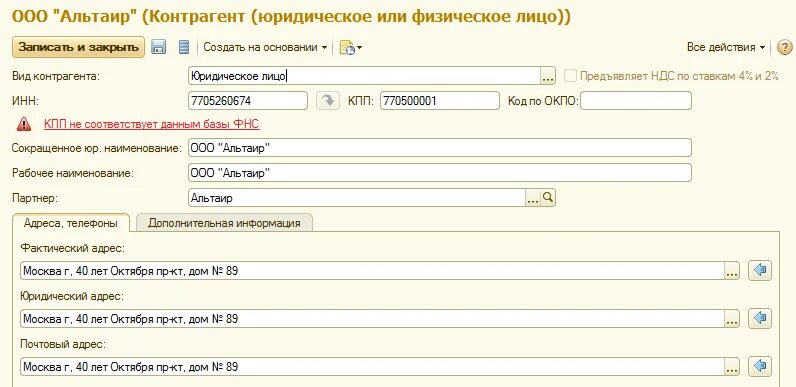The image size is (796, 387).
Task: Open selection for Вид контрагента ellipsis
Action: click(x=548, y=76)
